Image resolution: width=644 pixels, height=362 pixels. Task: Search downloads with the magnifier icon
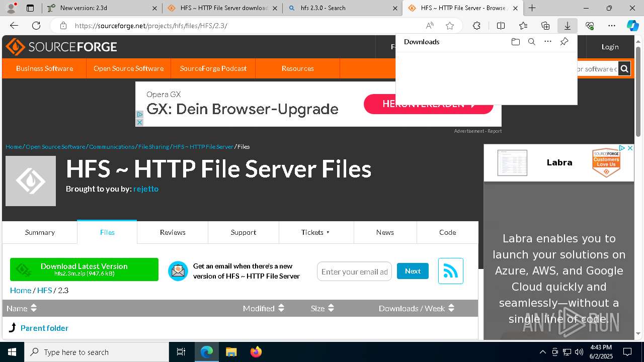(531, 42)
